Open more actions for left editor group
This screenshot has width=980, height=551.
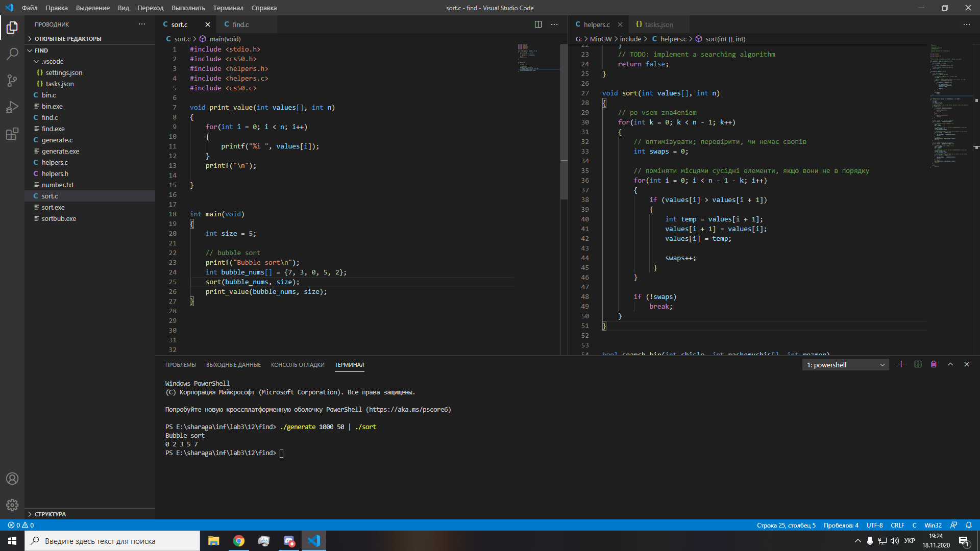(554, 24)
